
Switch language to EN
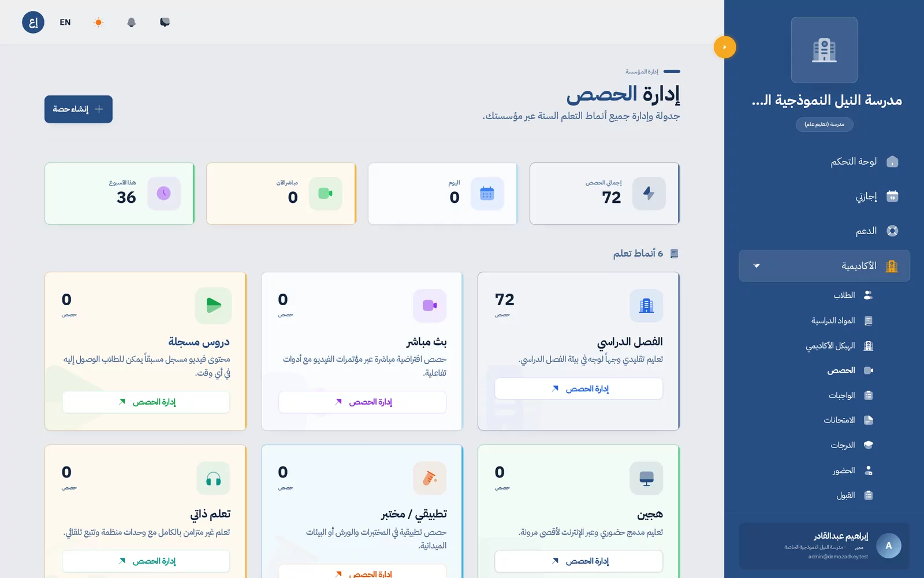[65, 23]
